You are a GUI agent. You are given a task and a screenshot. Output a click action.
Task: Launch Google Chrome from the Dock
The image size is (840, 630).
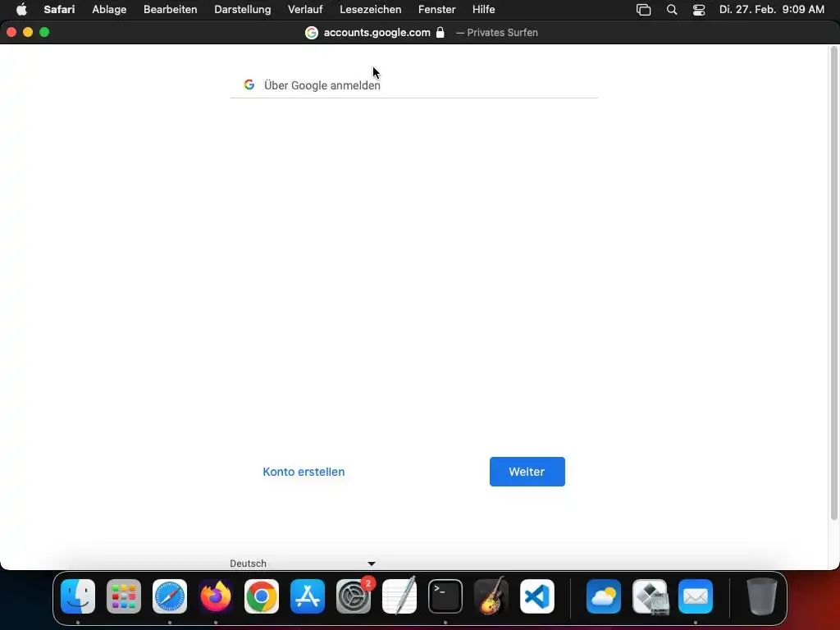point(262,596)
